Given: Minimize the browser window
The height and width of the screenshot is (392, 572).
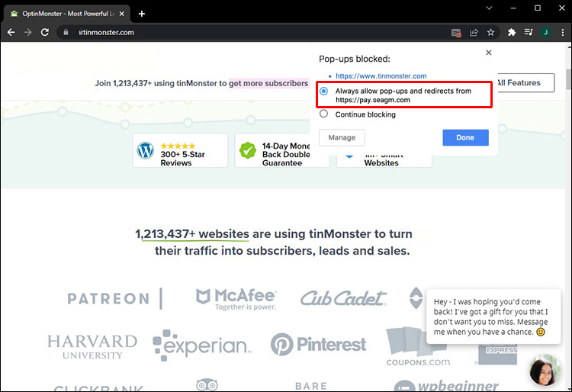Looking at the screenshot, I should click(513, 8).
